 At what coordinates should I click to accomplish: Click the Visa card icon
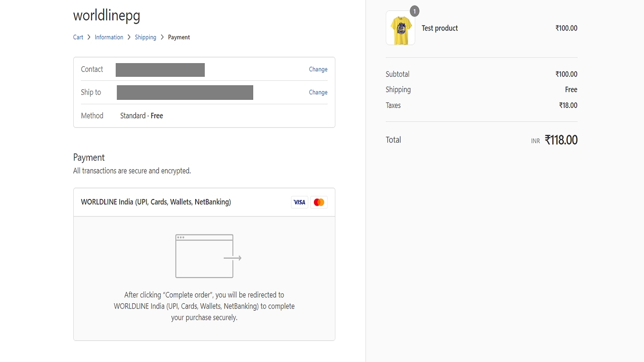click(299, 202)
